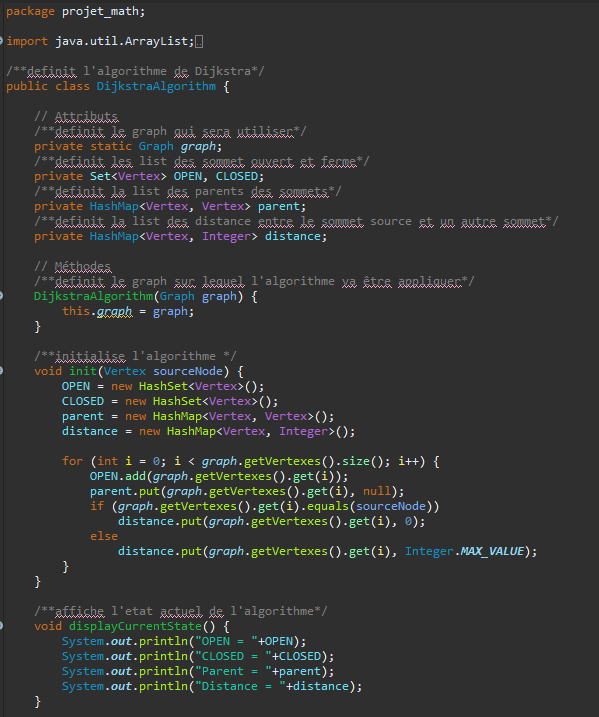
Task: Click the 0 argument in first distance.put
Action: coord(408,521)
